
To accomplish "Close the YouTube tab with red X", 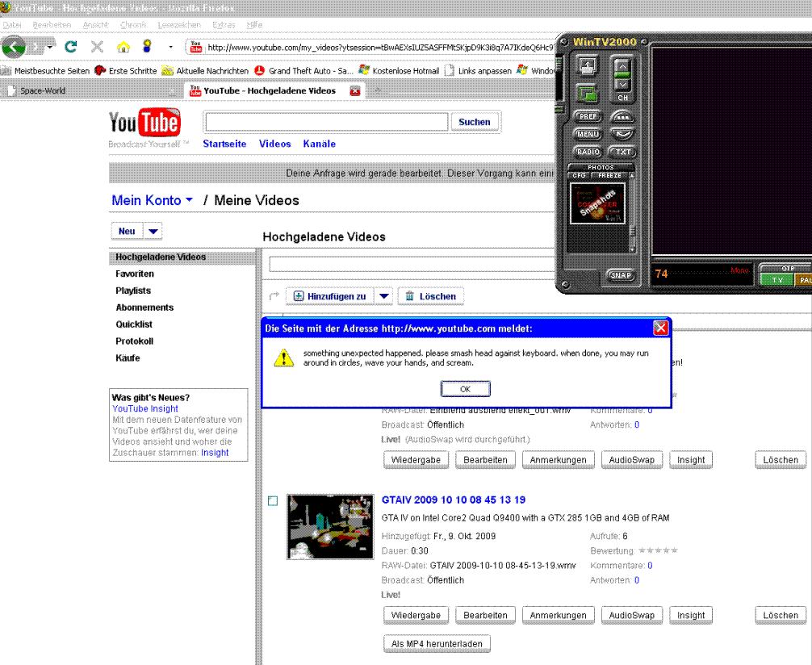I will (354, 90).
